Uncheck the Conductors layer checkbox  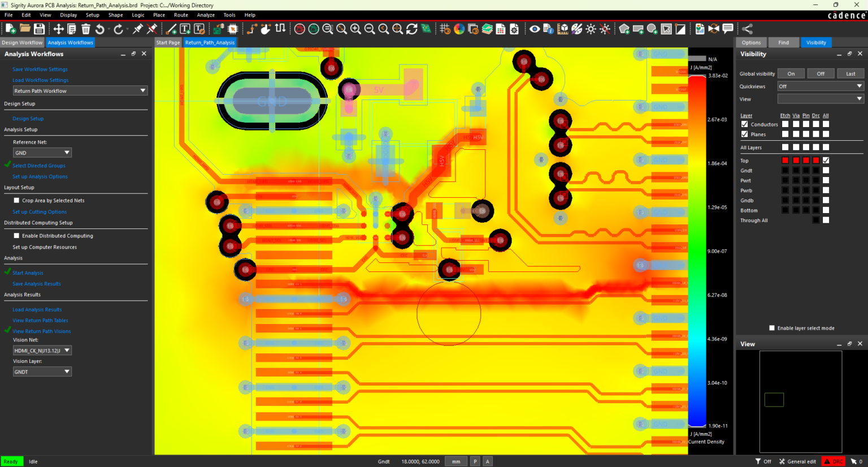click(744, 124)
